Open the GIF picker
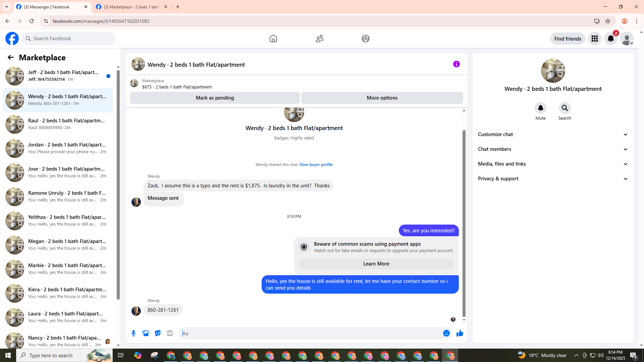This screenshot has width=644, height=362. pos(170,333)
